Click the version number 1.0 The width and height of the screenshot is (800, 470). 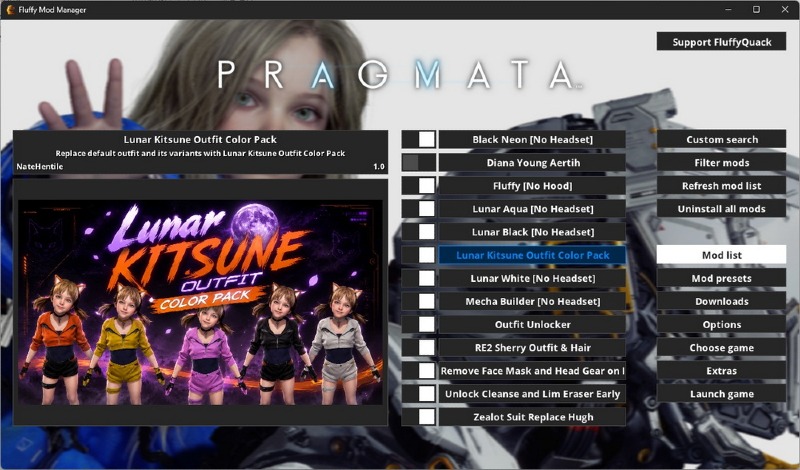pyautogui.click(x=379, y=166)
